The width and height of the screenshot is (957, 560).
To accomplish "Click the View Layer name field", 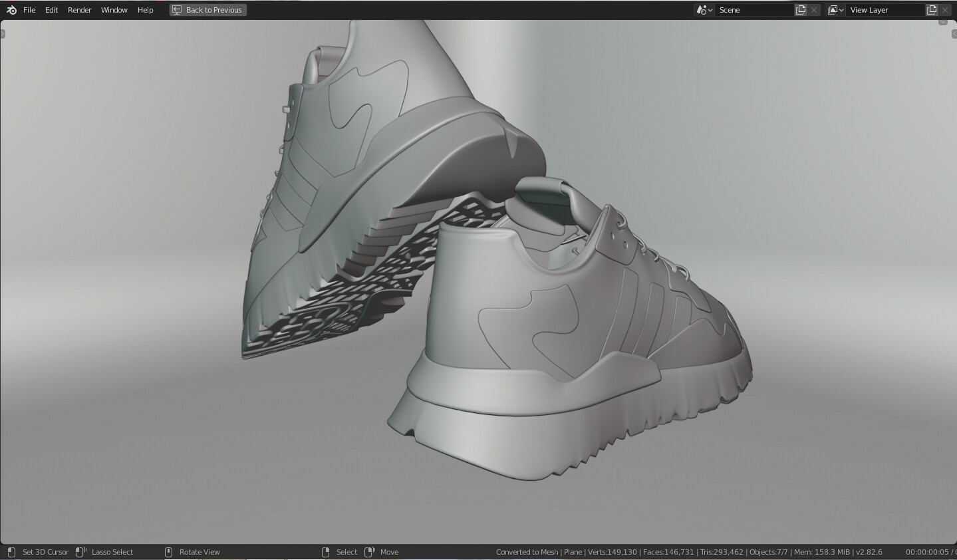I will [x=886, y=10].
